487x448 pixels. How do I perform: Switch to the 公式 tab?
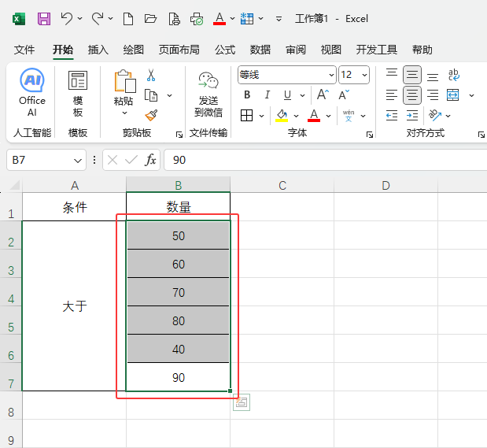coord(225,50)
